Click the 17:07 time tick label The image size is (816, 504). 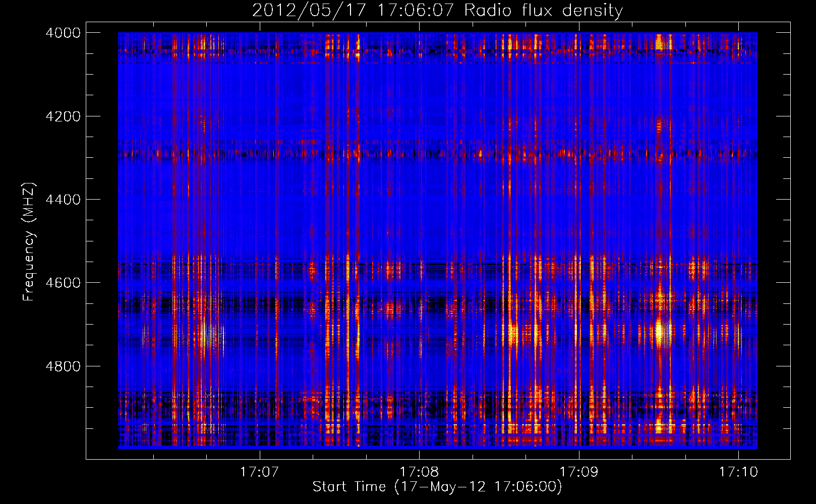(x=260, y=472)
